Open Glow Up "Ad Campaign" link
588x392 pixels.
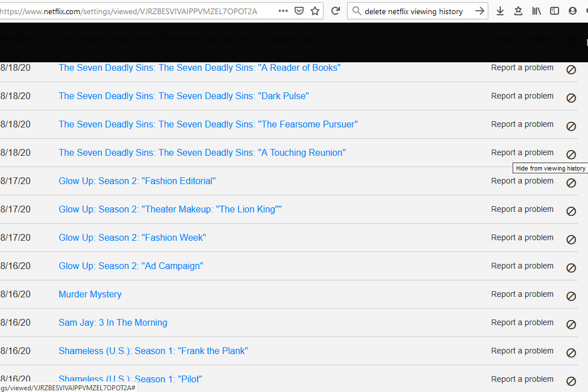click(x=131, y=266)
